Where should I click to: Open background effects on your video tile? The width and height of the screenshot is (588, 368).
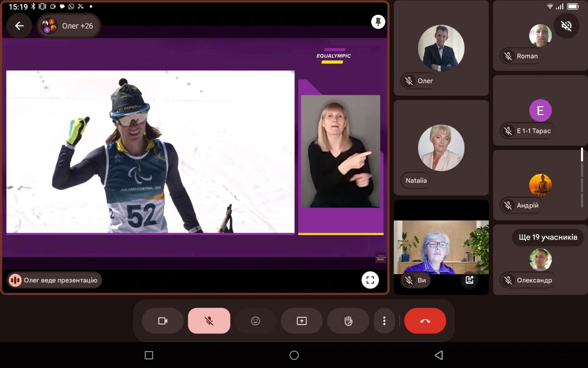469,280
